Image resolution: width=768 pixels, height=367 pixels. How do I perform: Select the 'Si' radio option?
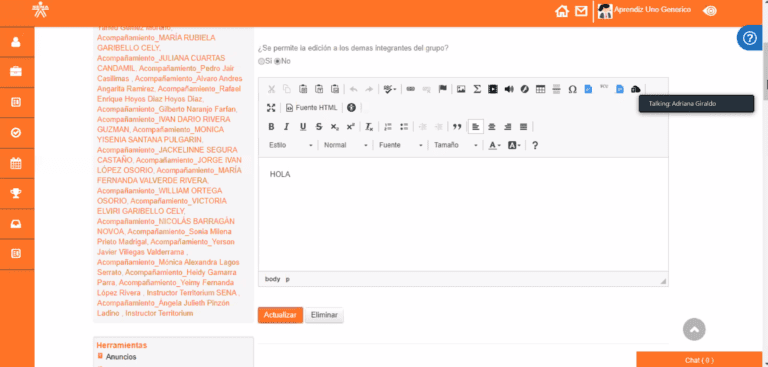pos(261,61)
